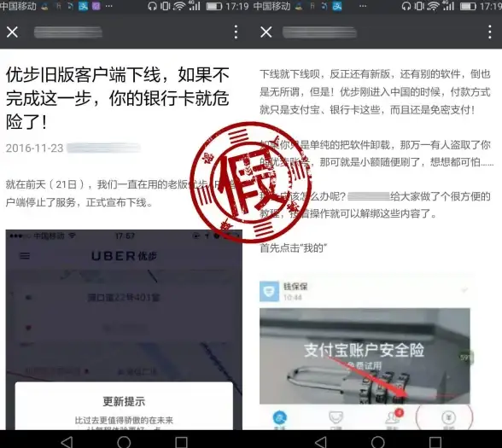Click the vibrate mode icon in the left status bar
Image resolution: width=502 pixels, height=448 pixels.
point(166,6)
